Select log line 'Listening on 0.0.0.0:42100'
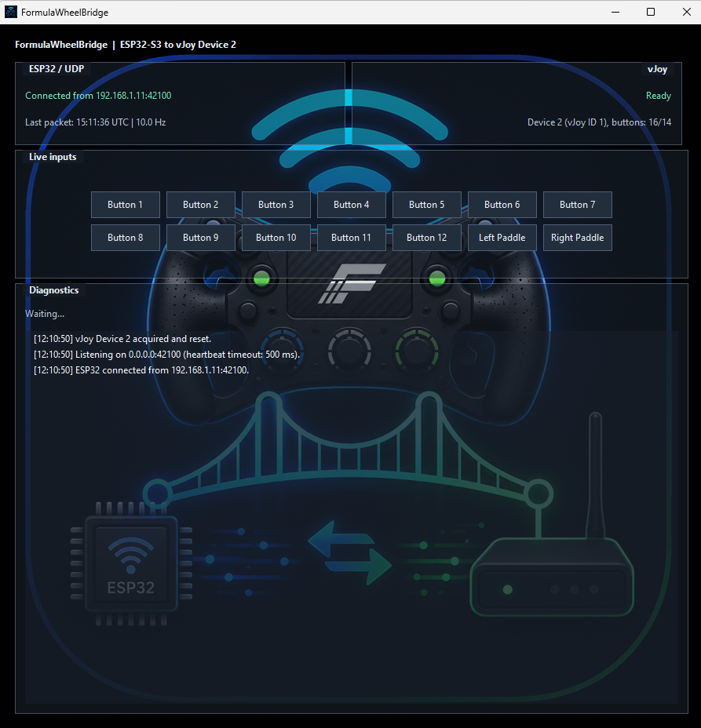The image size is (701, 728). click(166, 355)
